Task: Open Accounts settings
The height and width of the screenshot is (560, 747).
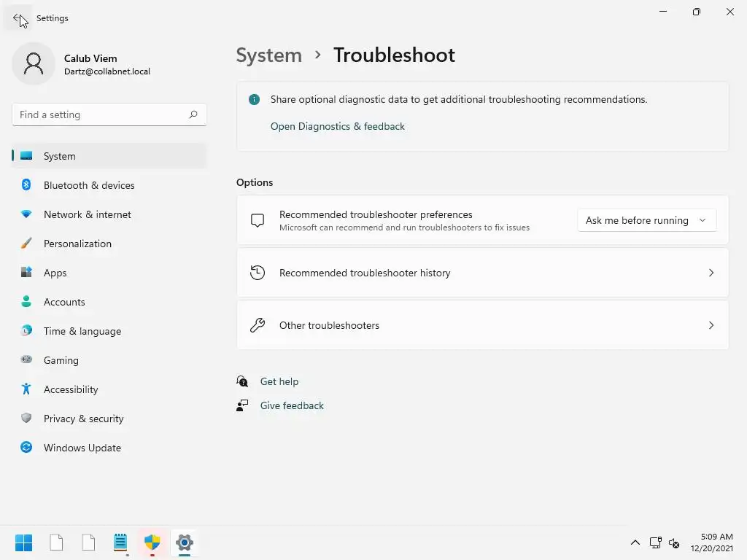Action: [109, 301]
